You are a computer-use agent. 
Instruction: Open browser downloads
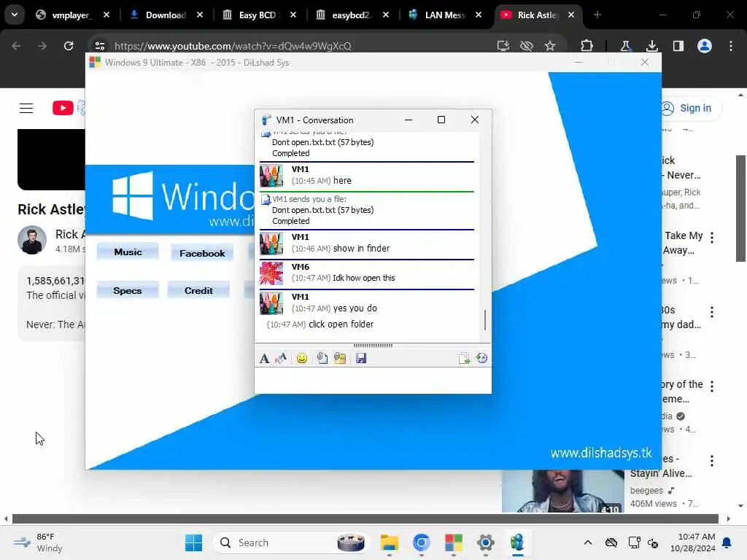point(651,46)
